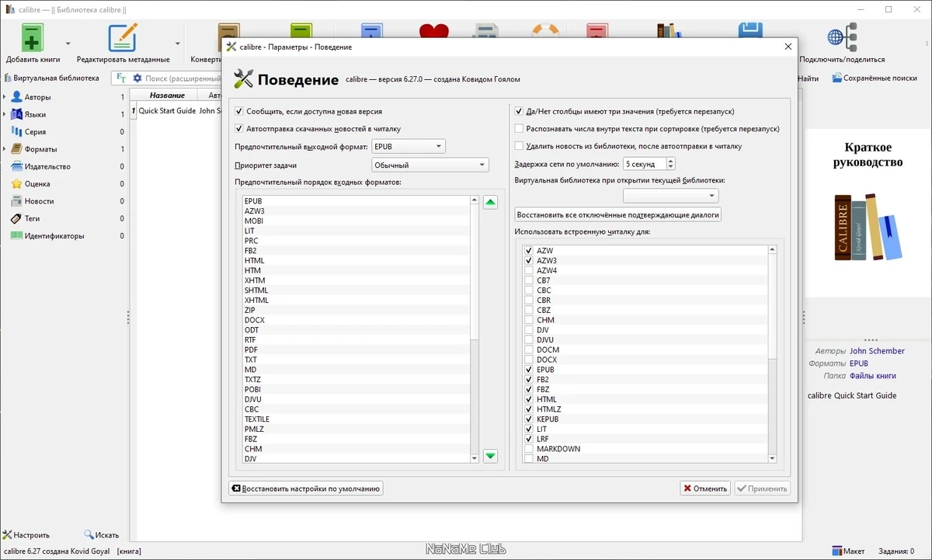
Task: Move format up with green up arrow
Action: pyautogui.click(x=490, y=203)
